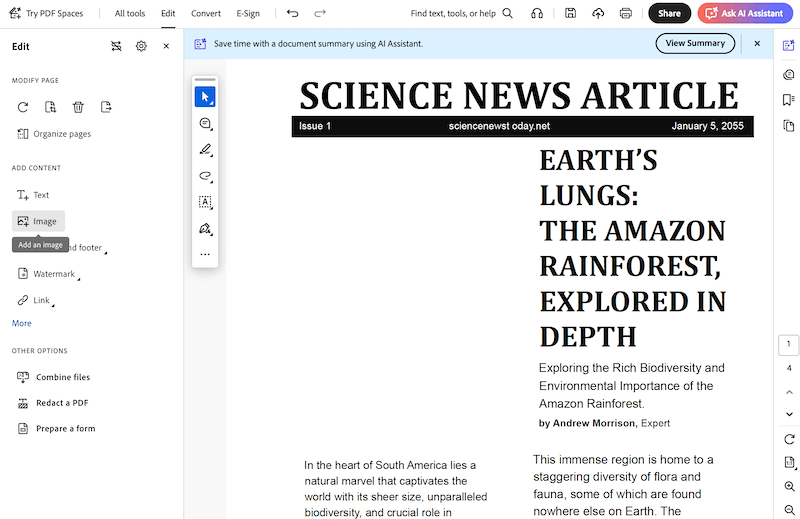
Task: Open the E-Sign tab
Action: click(x=248, y=13)
